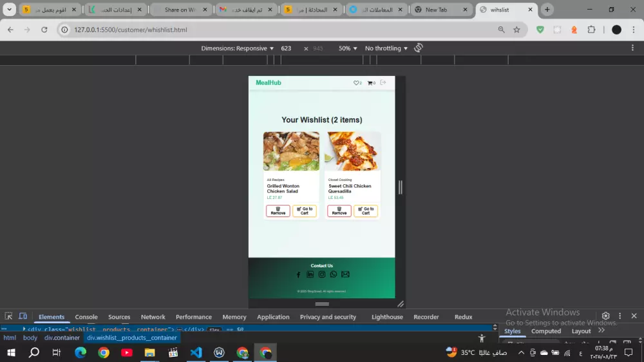Image resolution: width=644 pixels, height=362 pixels.
Task: Open the Windows Start menu
Action: (x=11, y=352)
